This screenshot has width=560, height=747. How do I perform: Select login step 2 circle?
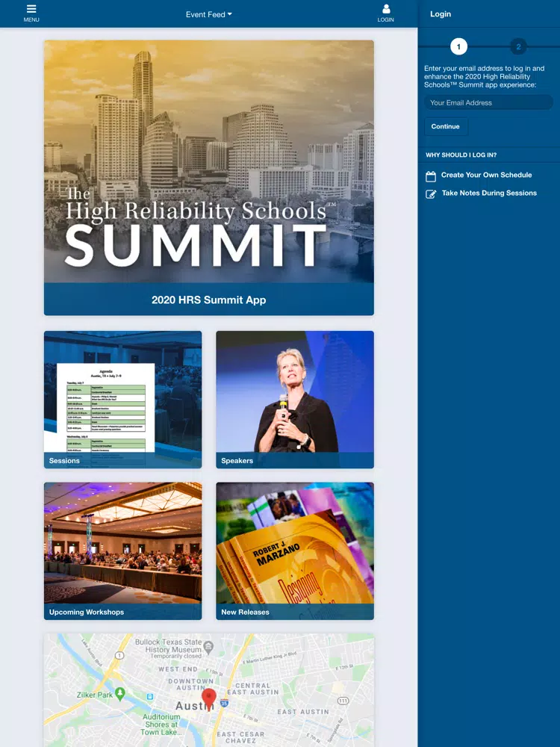coord(518,46)
